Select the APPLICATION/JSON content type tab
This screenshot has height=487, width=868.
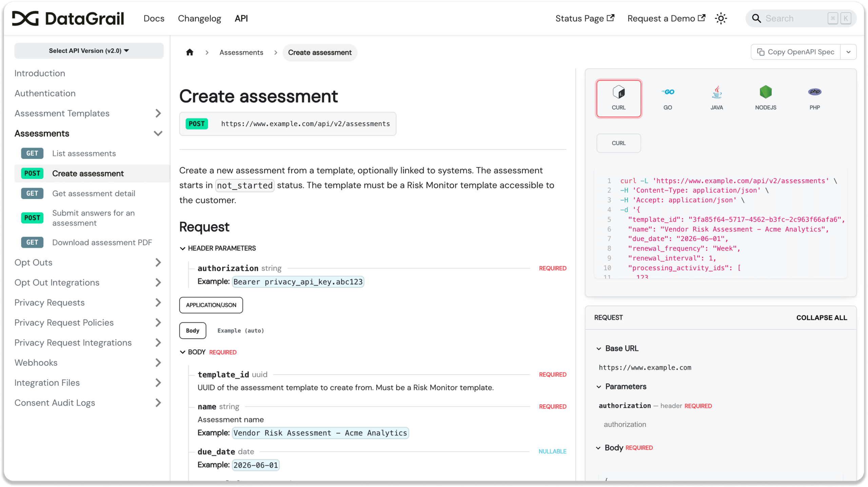211,305
